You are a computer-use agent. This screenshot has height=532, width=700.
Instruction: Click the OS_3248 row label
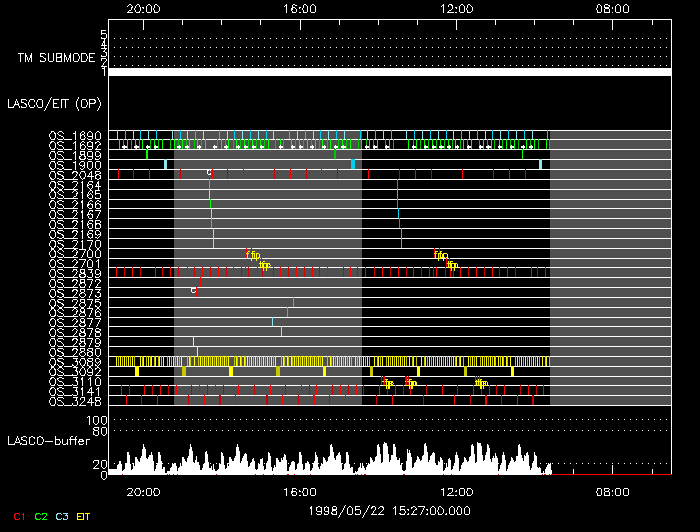click(75, 401)
